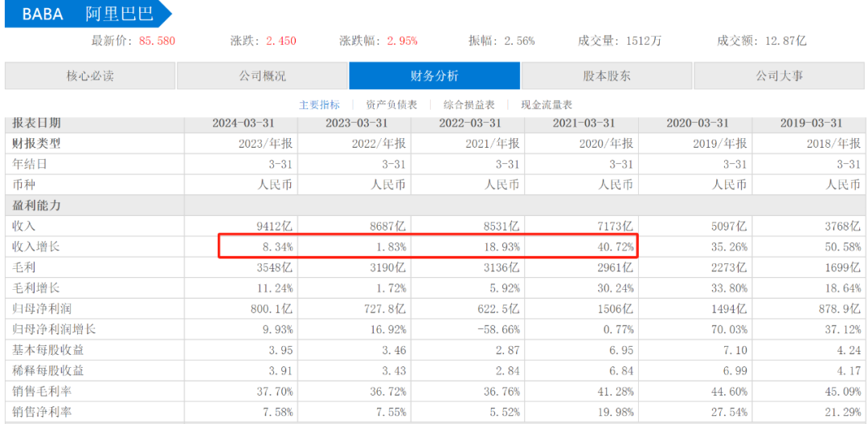
Task: Go to 公司大事 tab
Action: 780,75
